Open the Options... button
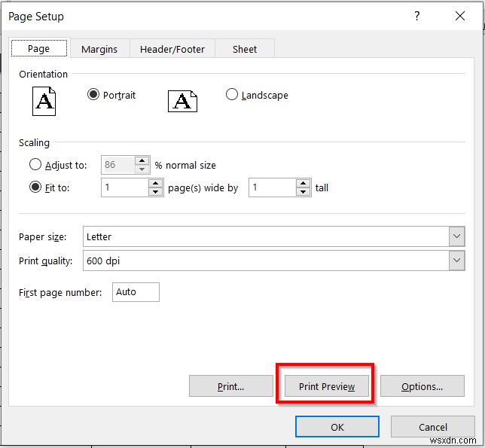Screen dimensions: 485x448 (422, 386)
